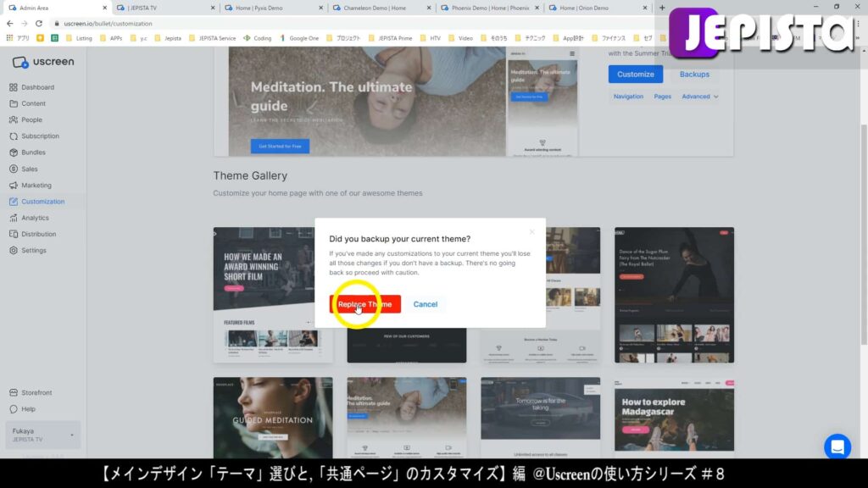The image size is (868, 488).
Task: Click the Customization pencil icon
Action: click(14, 202)
